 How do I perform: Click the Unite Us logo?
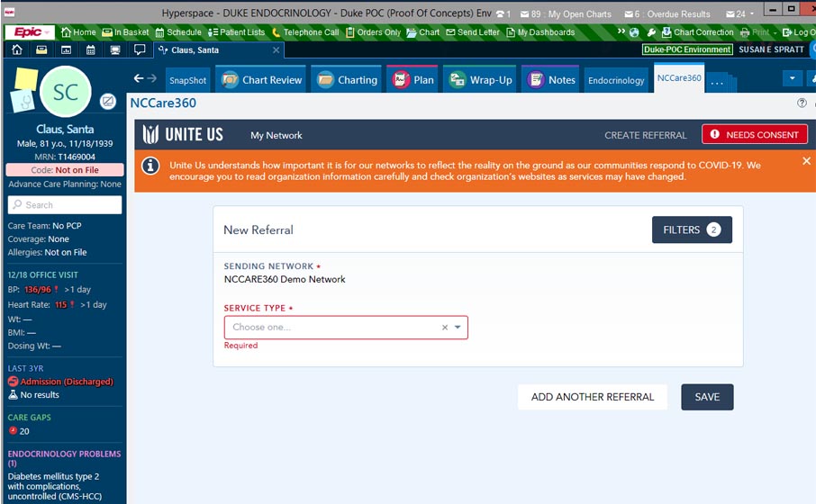[183, 135]
